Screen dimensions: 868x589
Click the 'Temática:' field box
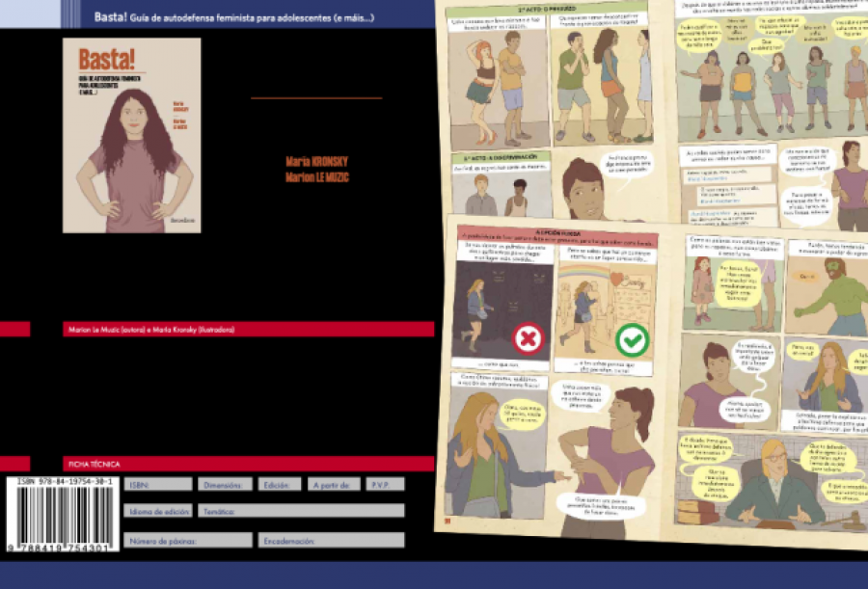tap(301, 511)
